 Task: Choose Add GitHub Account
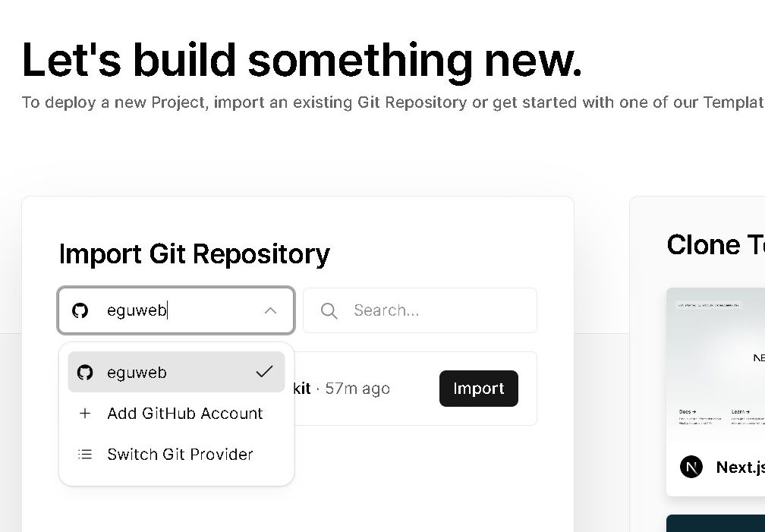point(184,414)
